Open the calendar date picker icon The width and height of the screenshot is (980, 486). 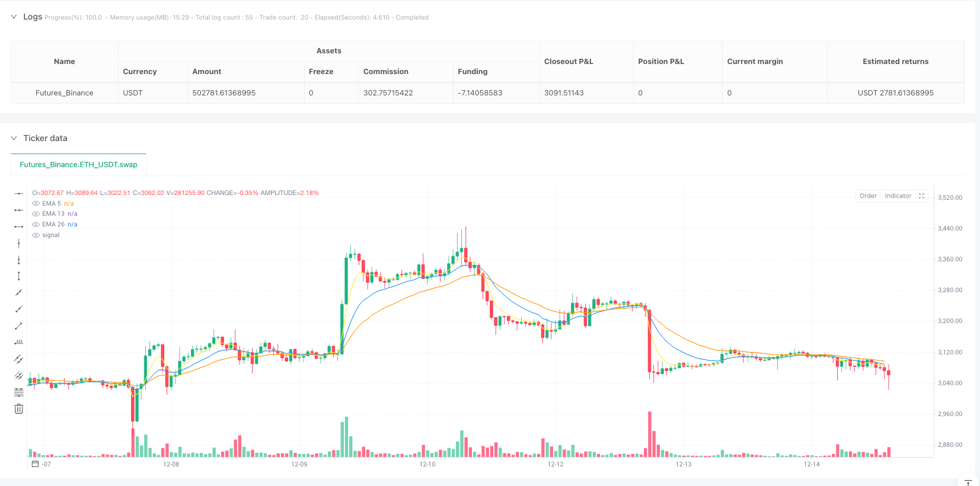(x=35, y=464)
